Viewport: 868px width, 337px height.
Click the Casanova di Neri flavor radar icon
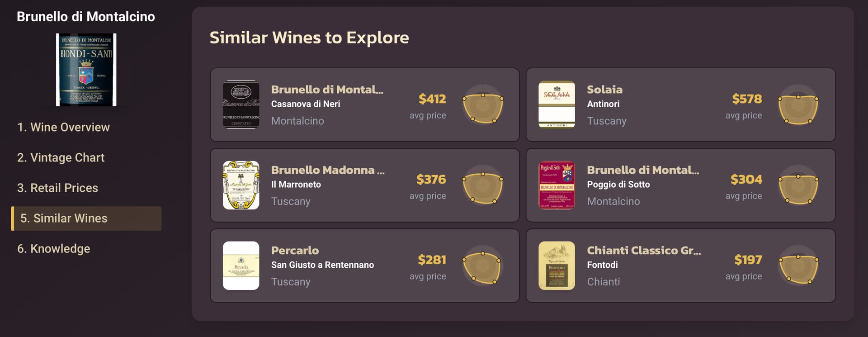(x=483, y=105)
